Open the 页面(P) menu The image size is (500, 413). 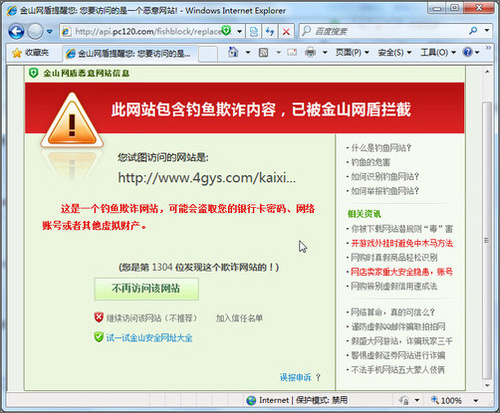point(352,52)
